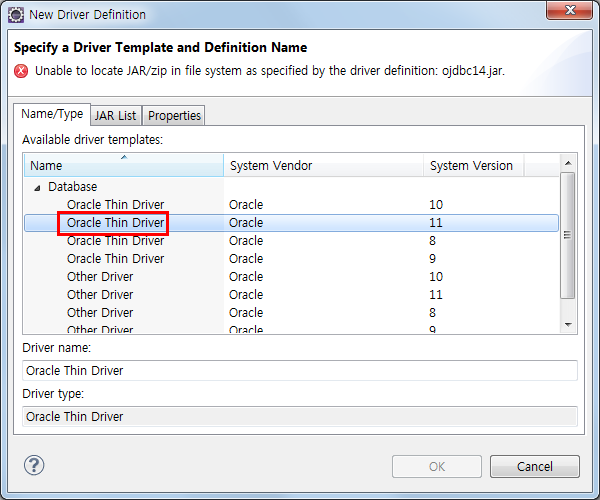Image resolution: width=600 pixels, height=500 pixels.
Task: Select the Other Driver version 11 row
Action: (x=291, y=295)
